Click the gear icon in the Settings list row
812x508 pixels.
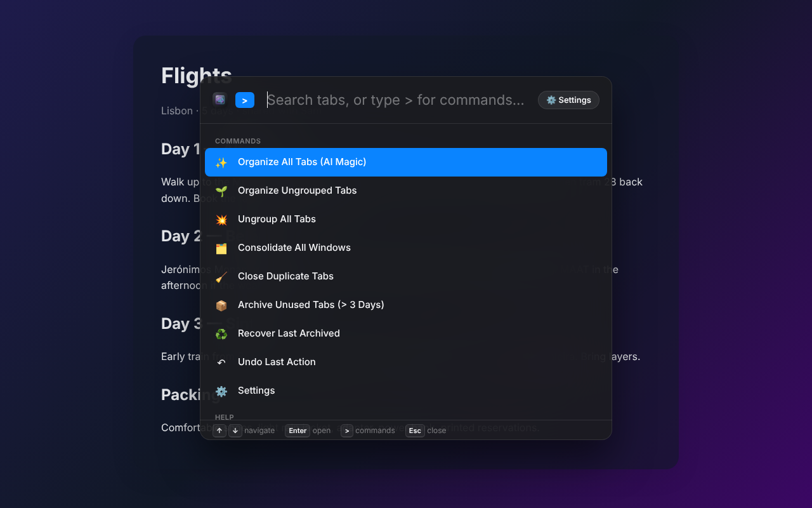[x=221, y=391]
